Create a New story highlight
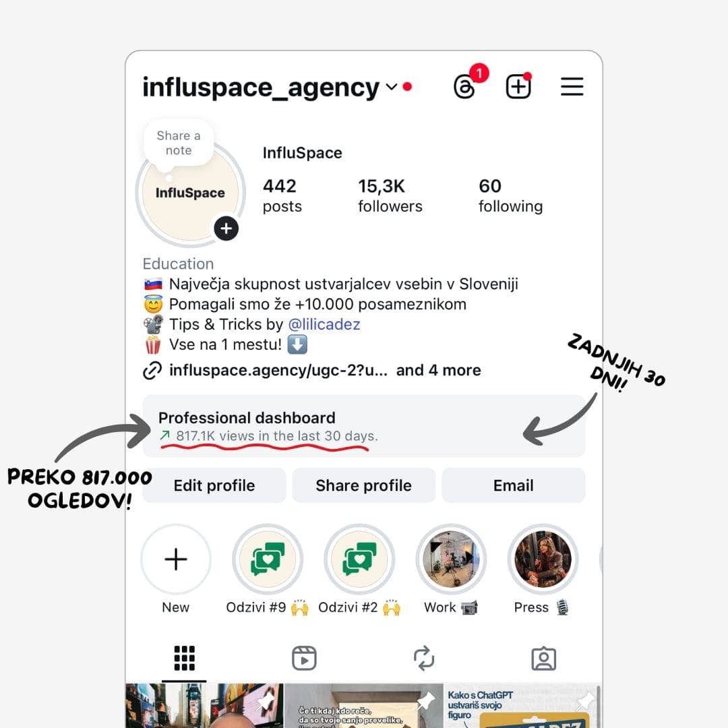728x728 pixels. 175,559
